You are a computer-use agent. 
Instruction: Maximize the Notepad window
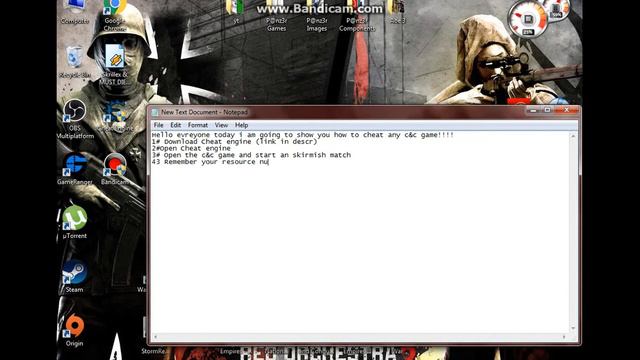547,110
